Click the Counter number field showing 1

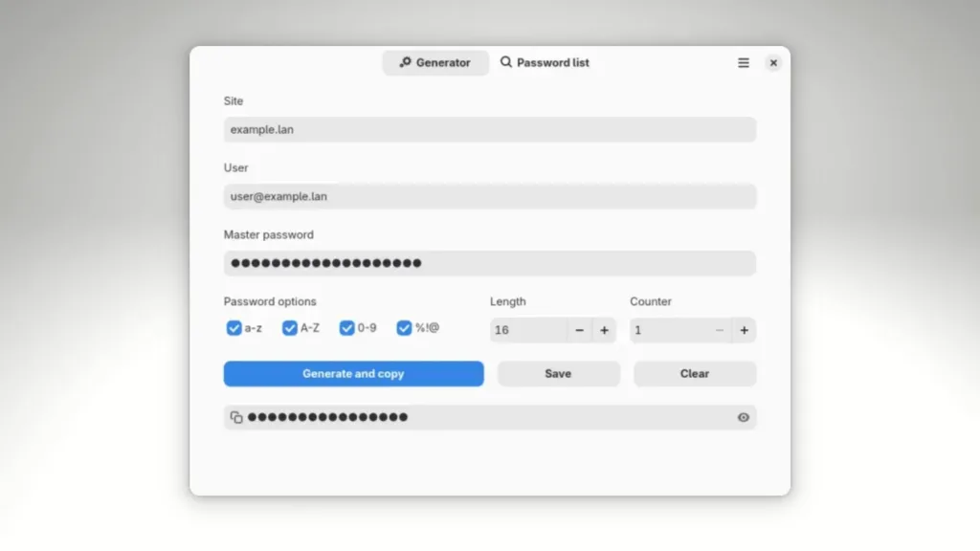point(669,330)
